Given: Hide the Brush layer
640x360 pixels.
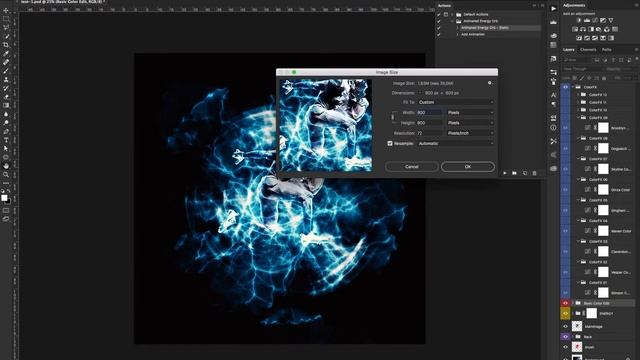Looking at the screenshot, I should pyautogui.click(x=565, y=347).
